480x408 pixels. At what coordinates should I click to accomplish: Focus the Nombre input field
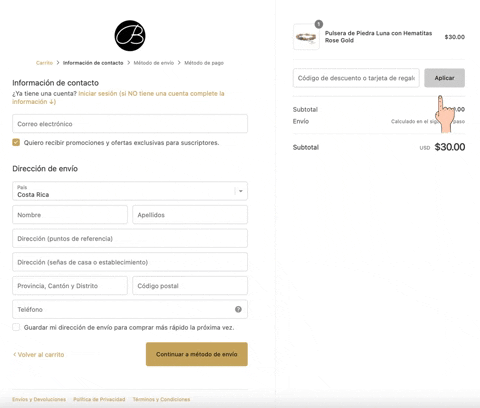pos(70,215)
